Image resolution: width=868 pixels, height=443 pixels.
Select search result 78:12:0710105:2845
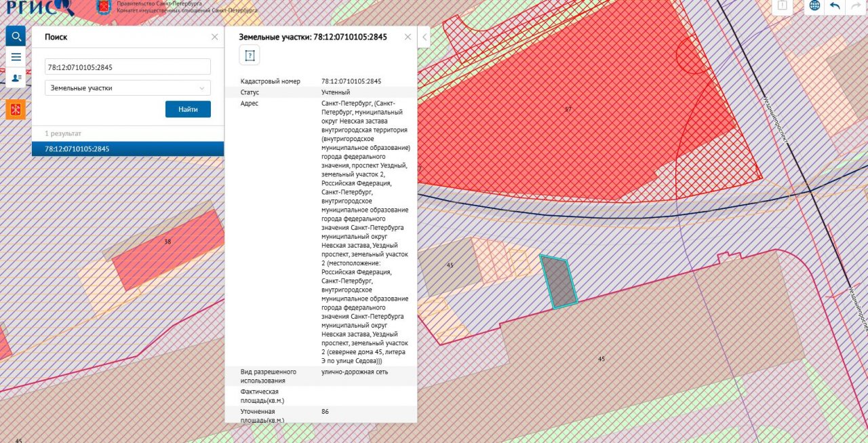127,149
